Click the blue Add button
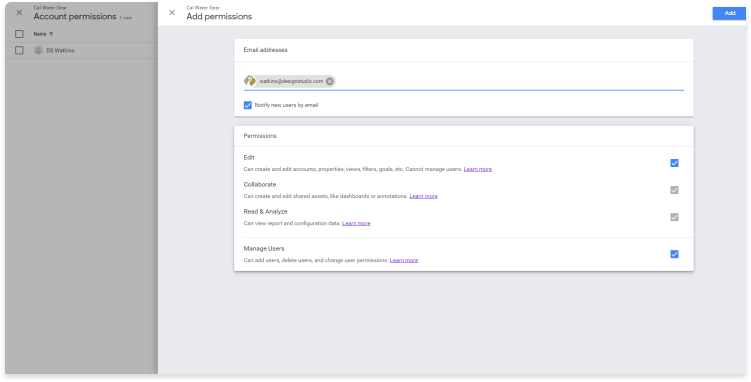This screenshot has width=751, height=382. pyautogui.click(x=729, y=13)
